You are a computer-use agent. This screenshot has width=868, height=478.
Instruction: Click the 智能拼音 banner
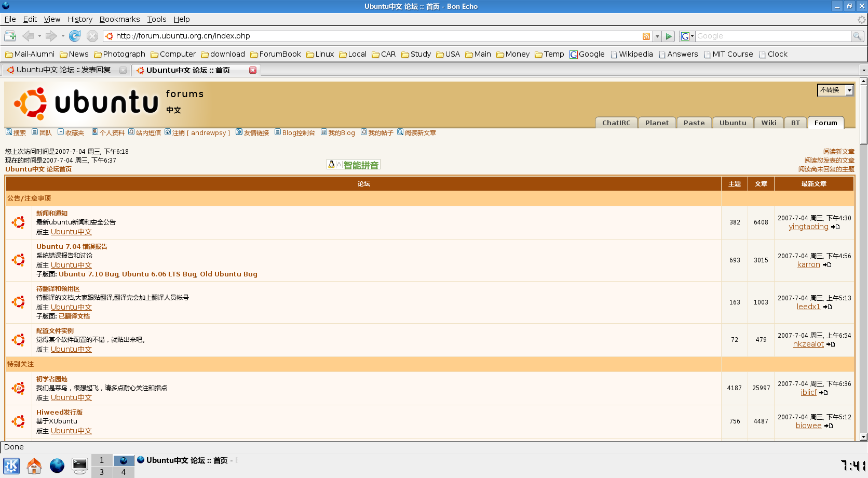click(x=353, y=165)
